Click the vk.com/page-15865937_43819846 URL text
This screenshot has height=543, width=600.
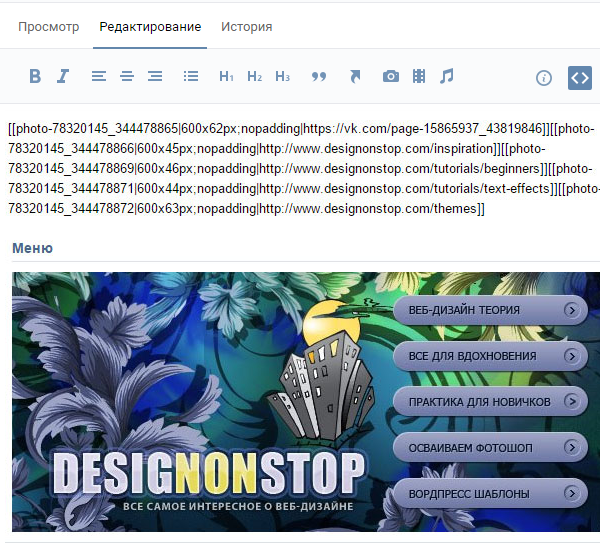(x=423, y=129)
